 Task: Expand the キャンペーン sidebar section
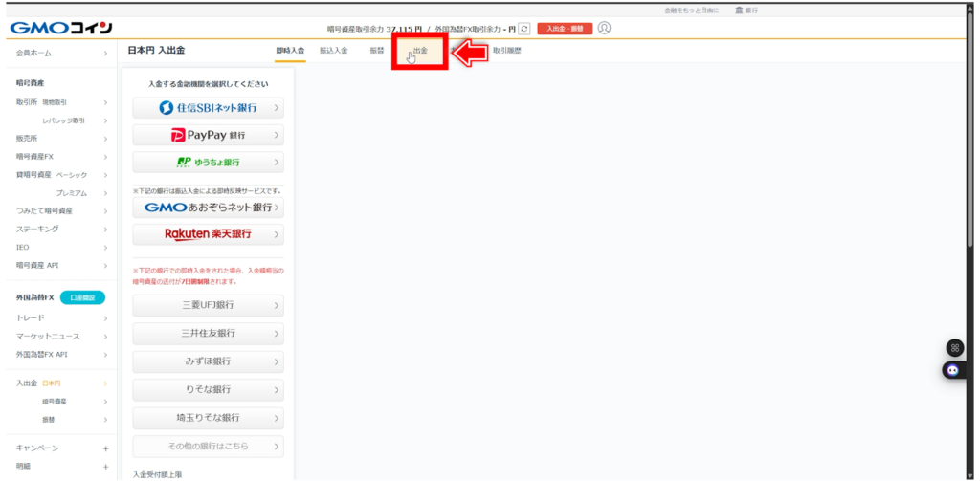coord(62,448)
